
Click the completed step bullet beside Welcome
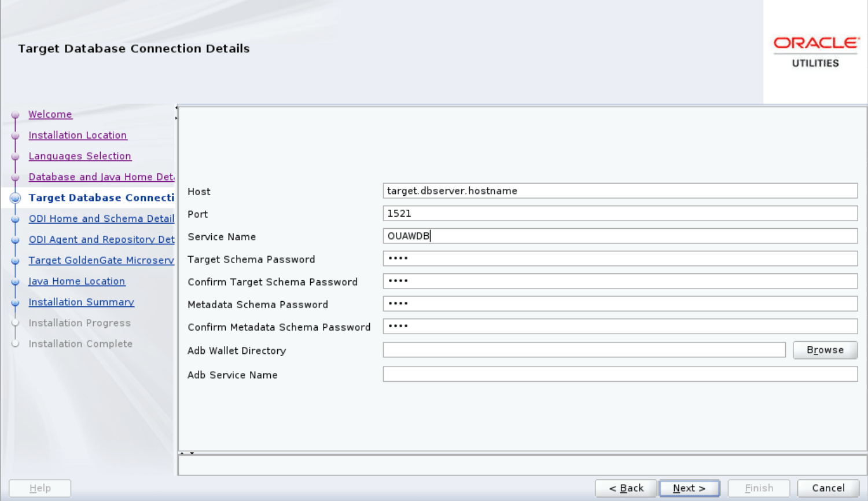[x=15, y=115]
